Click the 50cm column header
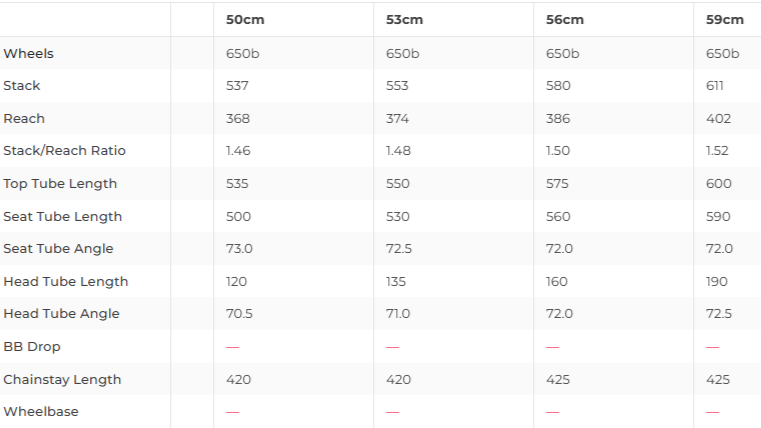Viewport: 761px width, 428px height. (x=245, y=20)
